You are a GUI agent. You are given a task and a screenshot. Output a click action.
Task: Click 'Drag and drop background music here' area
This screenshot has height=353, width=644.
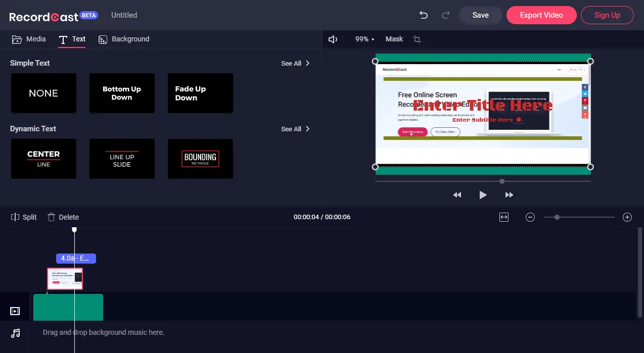click(x=104, y=332)
